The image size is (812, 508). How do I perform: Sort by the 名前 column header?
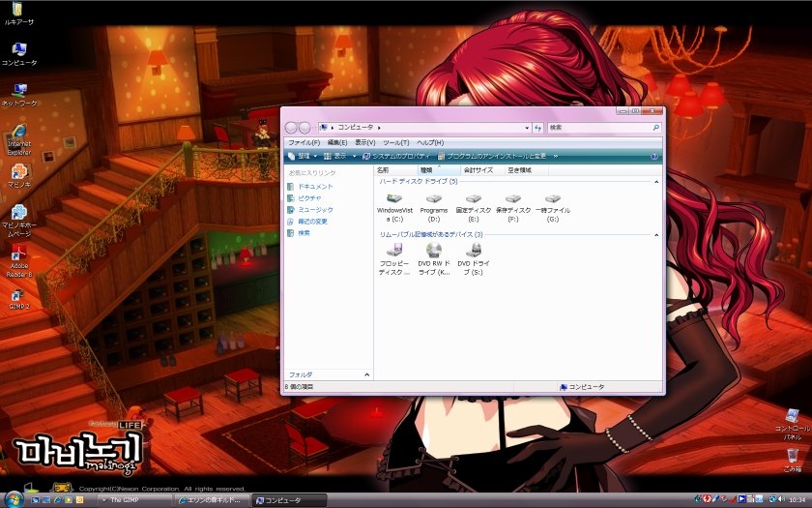pos(395,170)
